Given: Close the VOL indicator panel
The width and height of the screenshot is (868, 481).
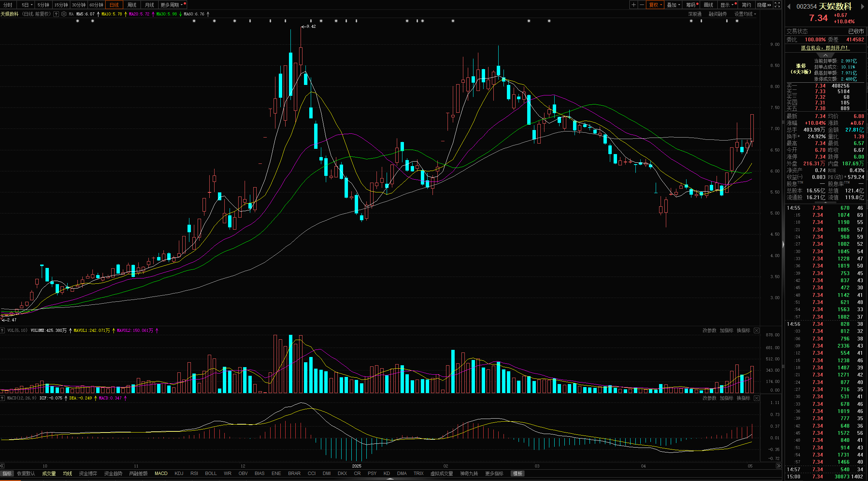Looking at the screenshot, I should 756,330.
